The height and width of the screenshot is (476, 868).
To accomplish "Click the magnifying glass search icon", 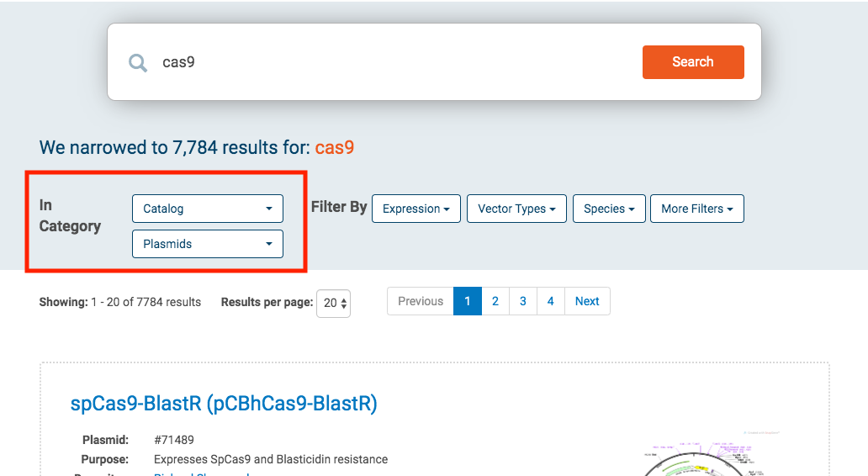I will tap(138, 62).
